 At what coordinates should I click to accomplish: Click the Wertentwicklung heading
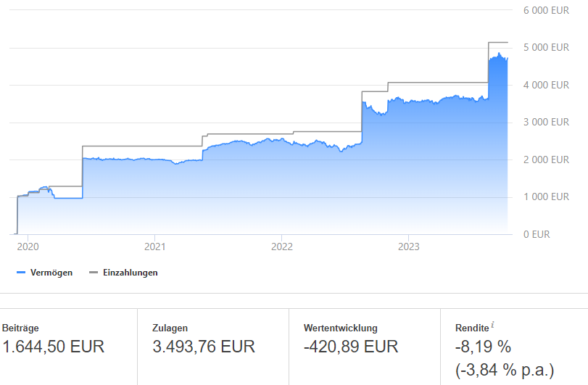point(341,328)
